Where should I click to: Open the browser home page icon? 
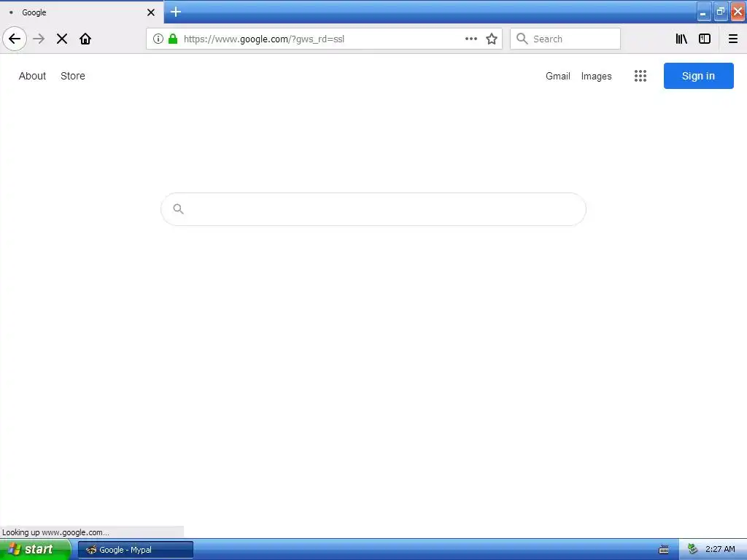tap(85, 39)
